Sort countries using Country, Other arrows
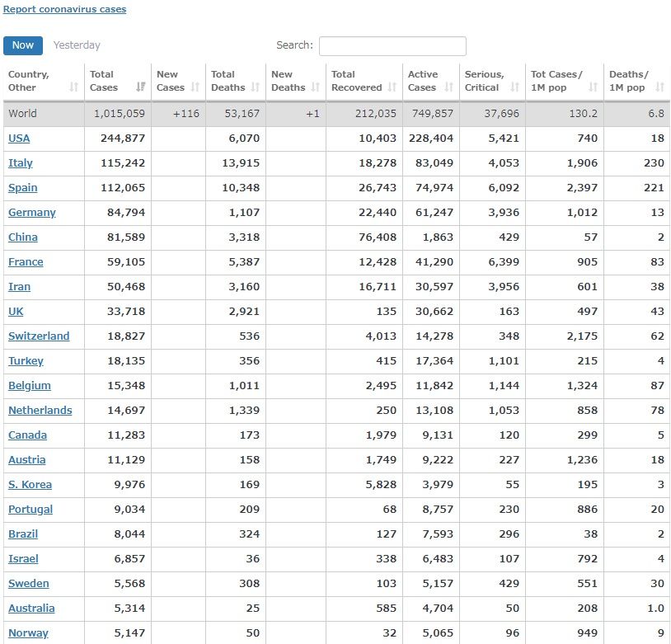The image size is (671, 644). coord(74,87)
